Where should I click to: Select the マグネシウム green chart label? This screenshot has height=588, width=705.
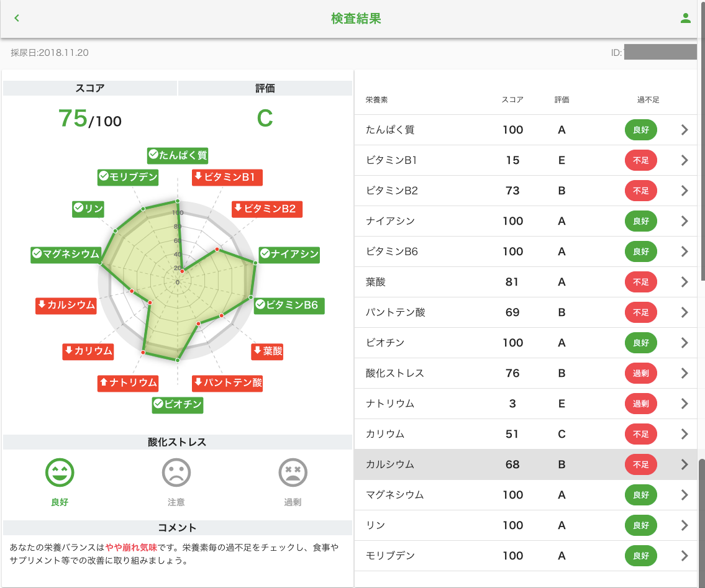(65, 254)
